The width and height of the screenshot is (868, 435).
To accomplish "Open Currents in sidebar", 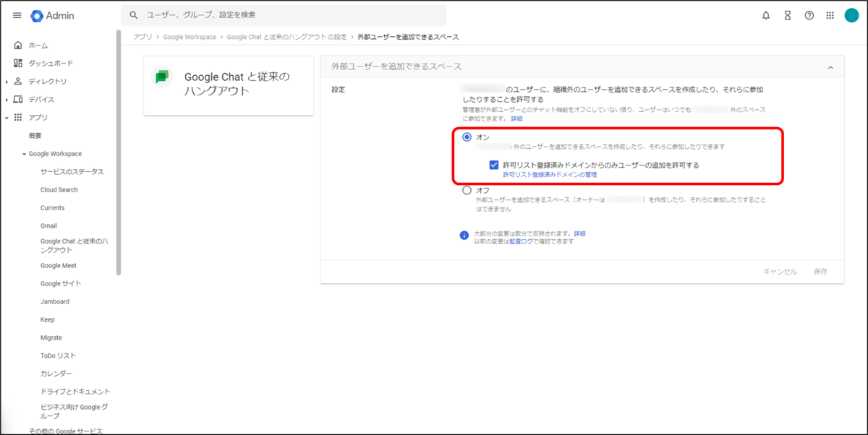I will 52,208.
